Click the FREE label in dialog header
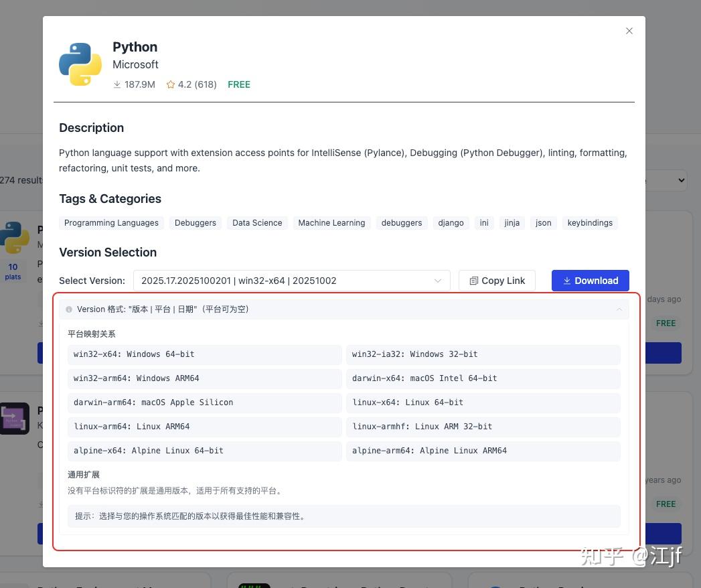Screen dimensions: 701x588 click(x=239, y=84)
